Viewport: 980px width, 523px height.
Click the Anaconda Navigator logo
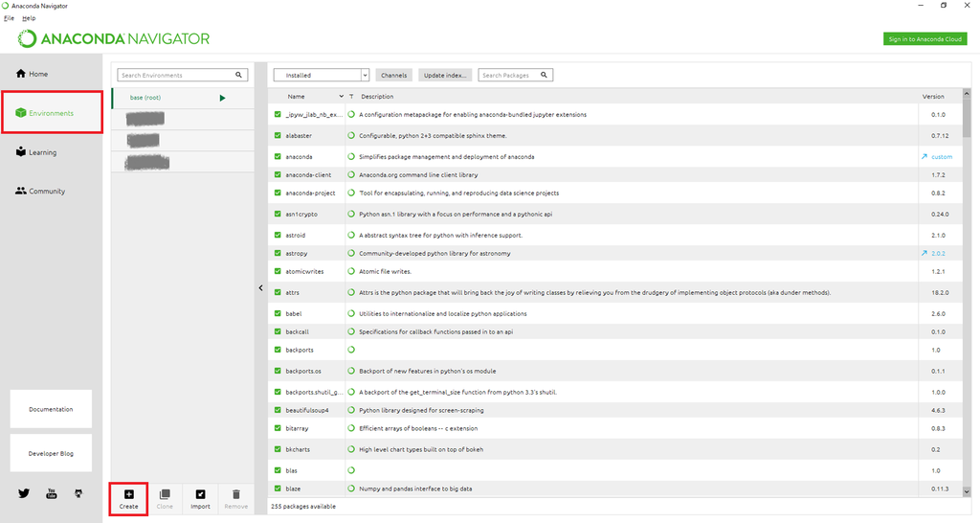(x=113, y=38)
